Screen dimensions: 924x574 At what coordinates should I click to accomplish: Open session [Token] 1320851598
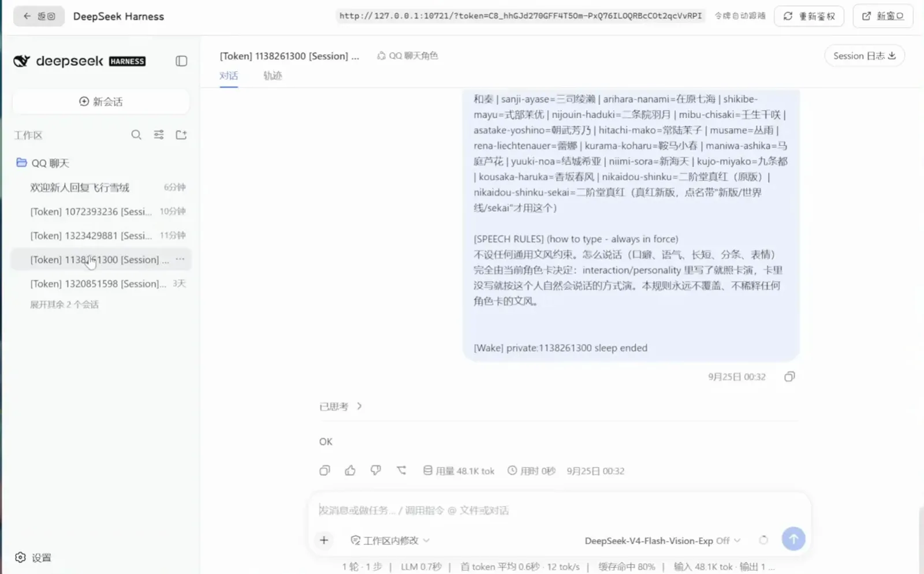101,284
